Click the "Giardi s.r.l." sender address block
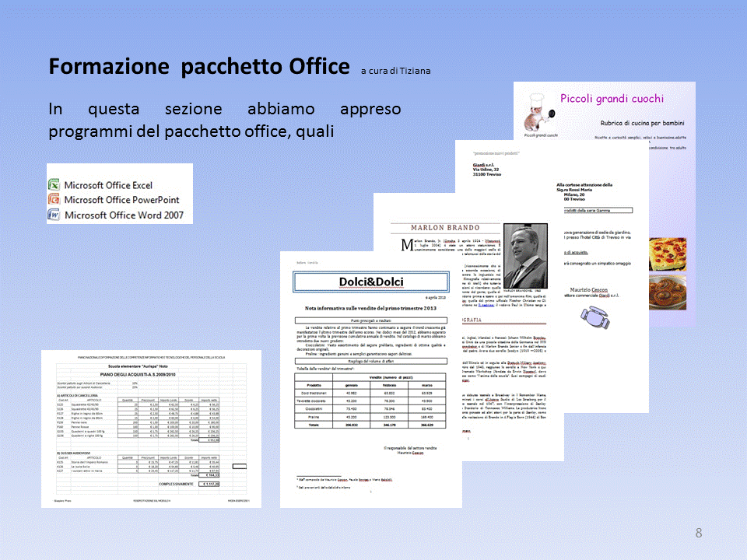Screen dimensions: 747x560 pos(486,170)
